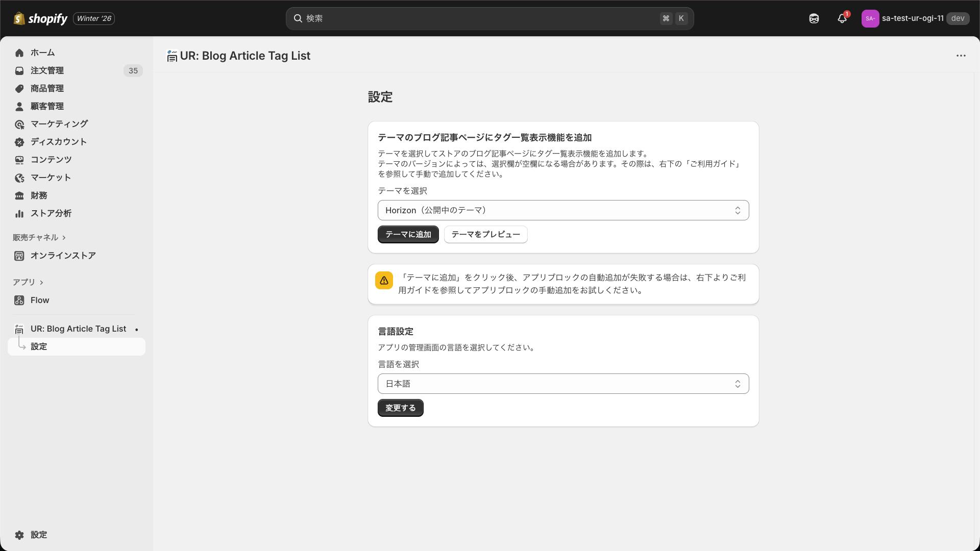Open the 注文管理 orders inbox icon

pyautogui.click(x=19, y=70)
